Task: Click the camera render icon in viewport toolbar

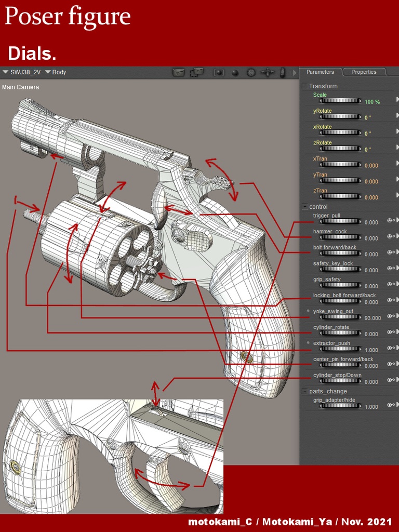Action: (x=179, y=72)
